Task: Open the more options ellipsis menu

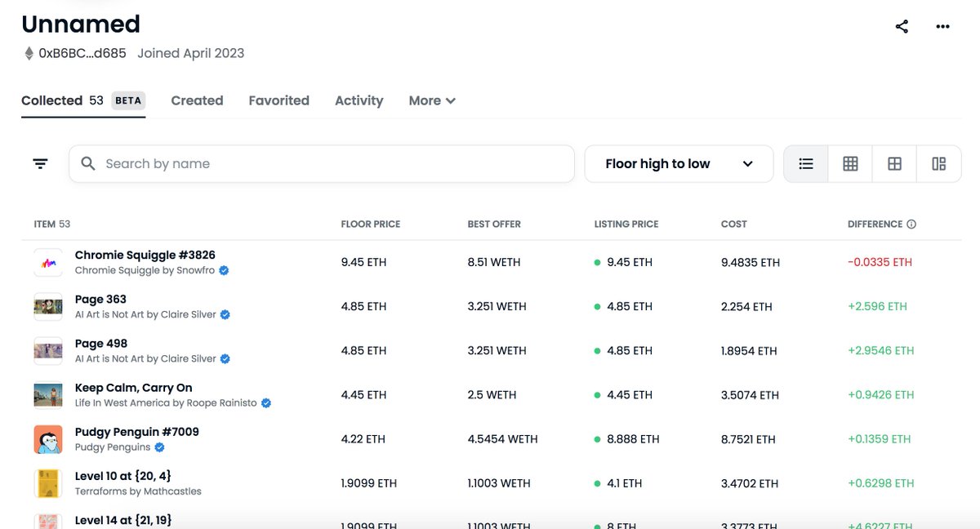Action: click(943, 26)
